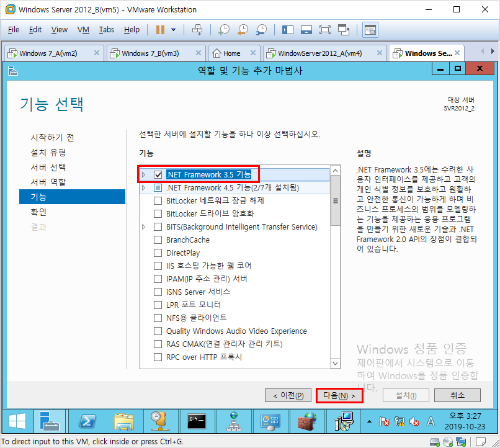Click the feature list scroll up arrow
Viewport: 500px width, 448px height.
(336, 171)
